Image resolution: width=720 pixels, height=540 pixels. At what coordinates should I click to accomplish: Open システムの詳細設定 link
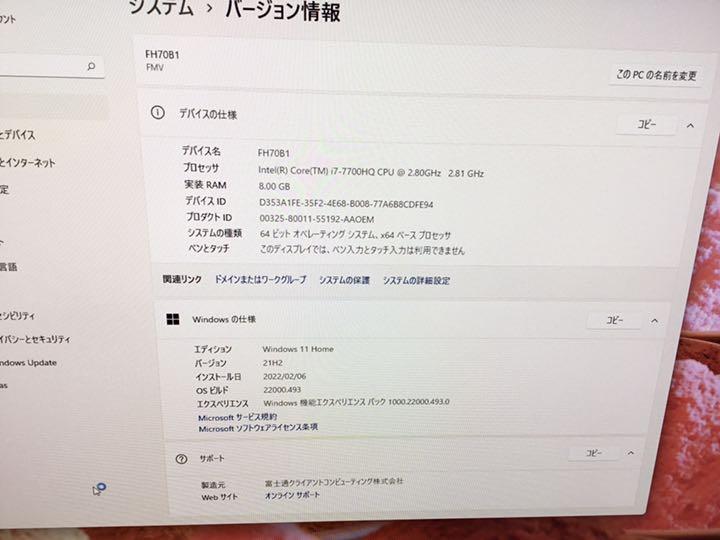click(x=416, y=281)
